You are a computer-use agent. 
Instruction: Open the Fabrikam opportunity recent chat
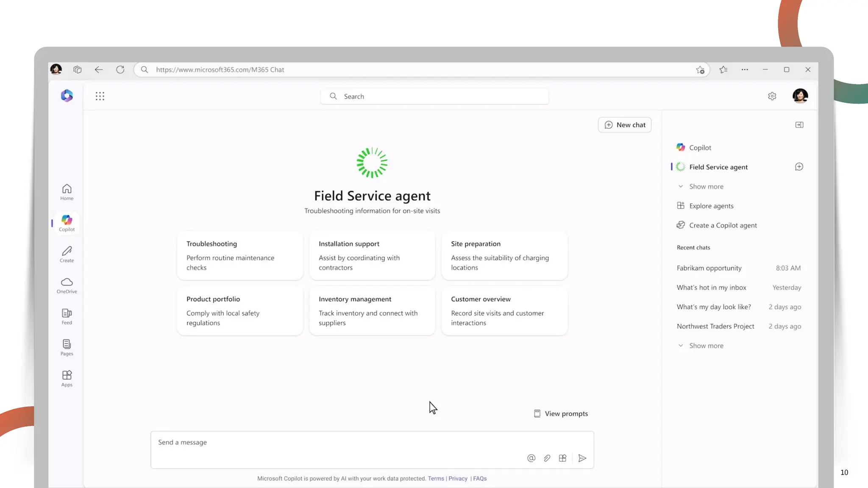click(709, 268)
